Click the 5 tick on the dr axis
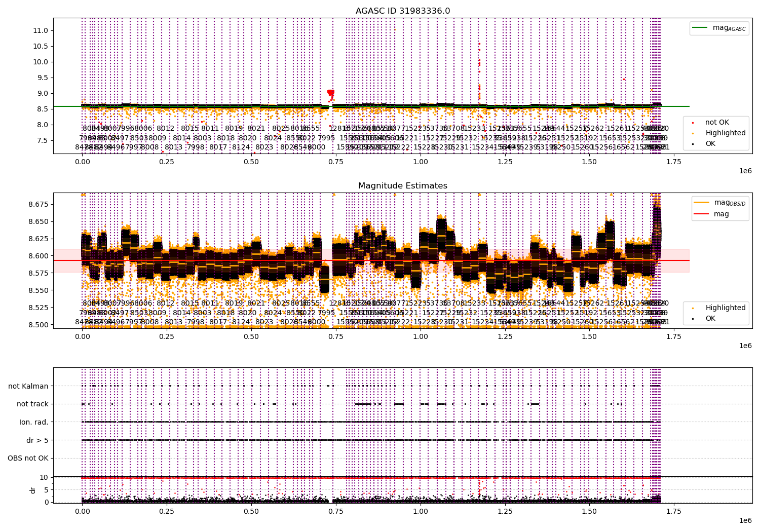 coord(46,490)
